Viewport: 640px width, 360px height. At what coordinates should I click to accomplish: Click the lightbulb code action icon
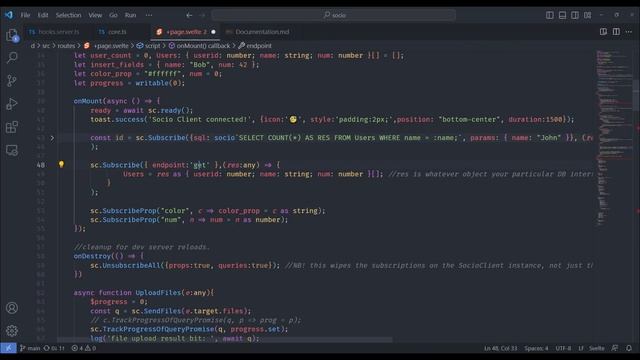(x=61, y=164)
